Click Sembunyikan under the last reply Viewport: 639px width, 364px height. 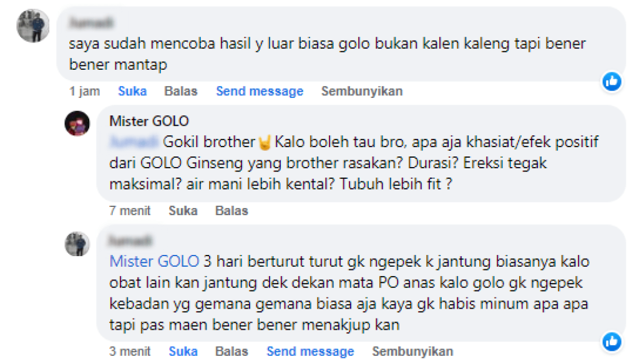point(412,352)
